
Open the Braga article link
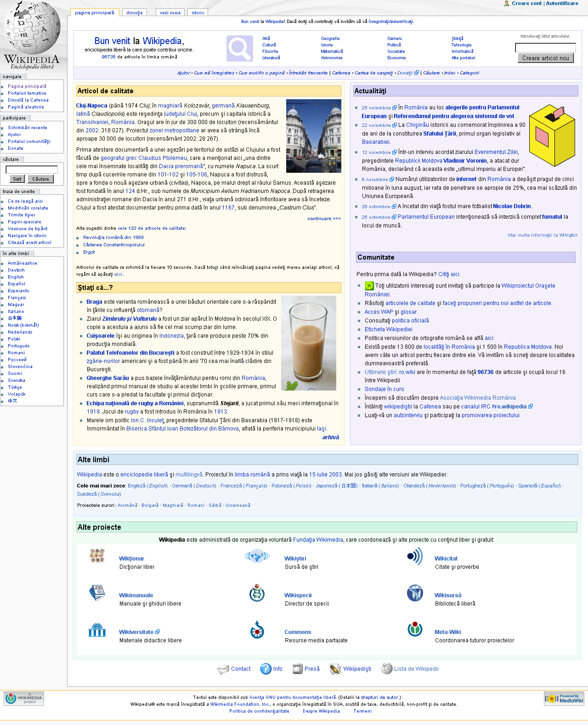pos(94,302)
